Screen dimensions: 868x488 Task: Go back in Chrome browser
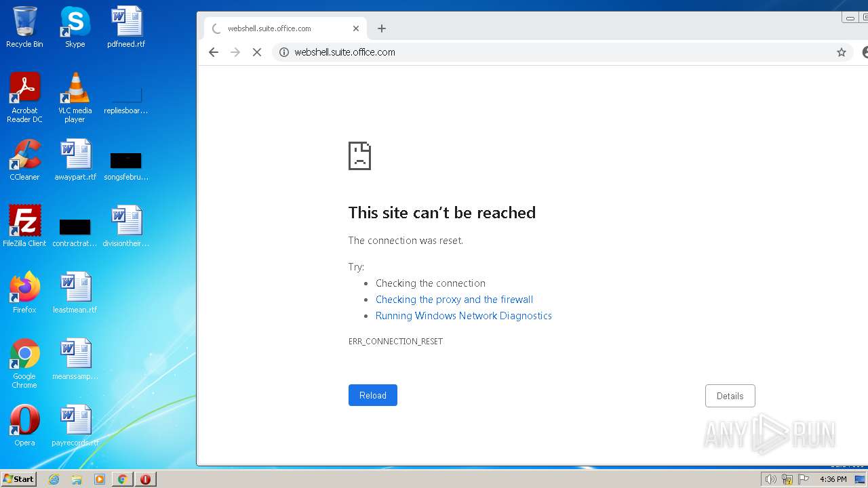[214, 52]
